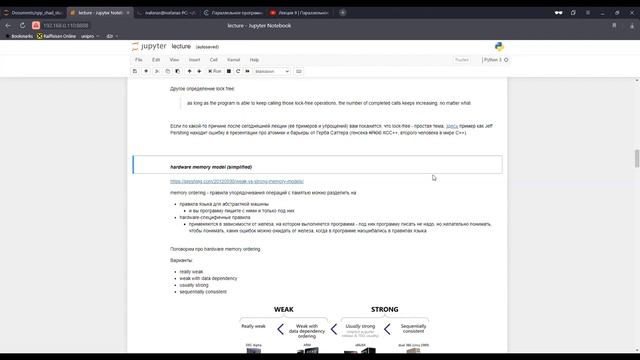The image size is (640, 360).
Task: Click the Python logo in header
Action: [499, 47]
